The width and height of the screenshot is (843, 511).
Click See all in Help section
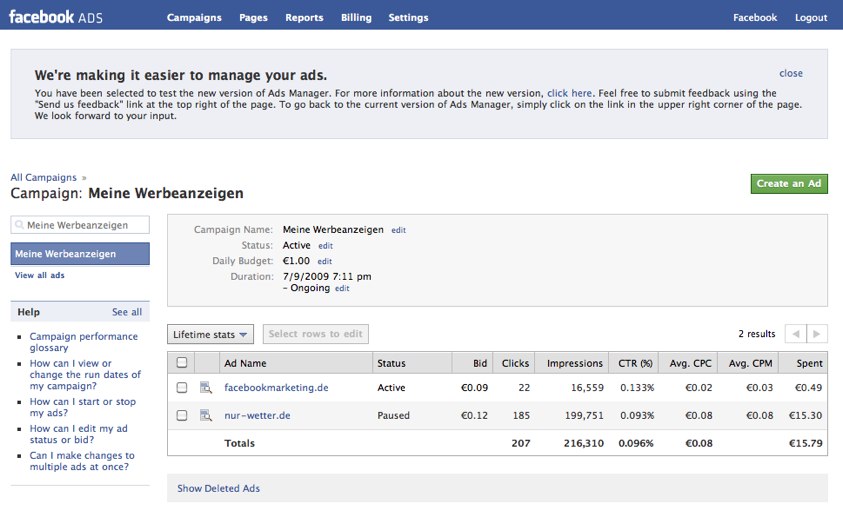[127, 312]
